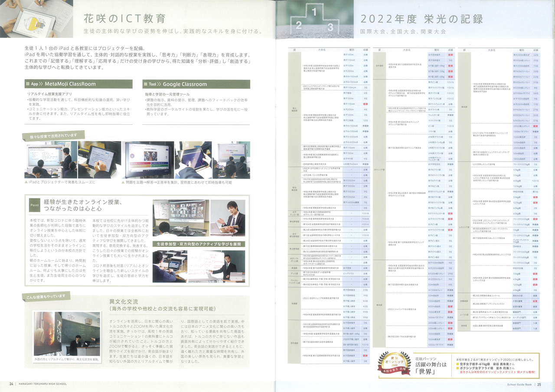Click the cell '男子三段跳'

click(x=351, y=120)
